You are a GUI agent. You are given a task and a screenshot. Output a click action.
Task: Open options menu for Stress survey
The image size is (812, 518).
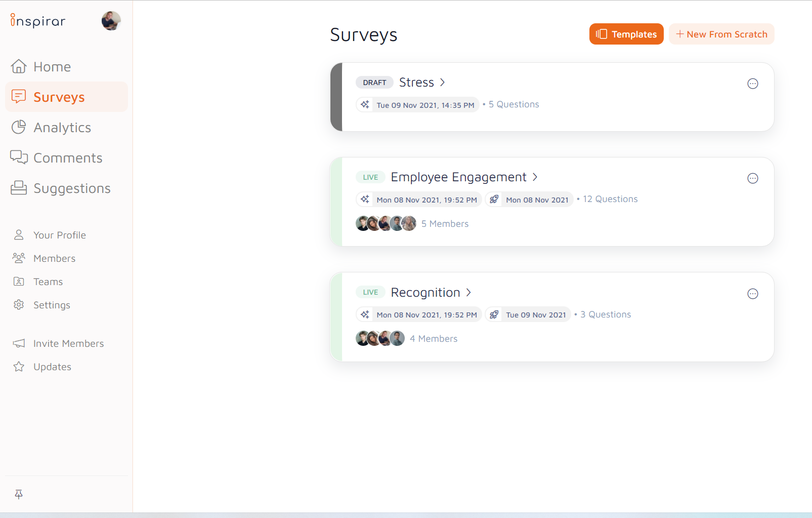tap(752, 84)
